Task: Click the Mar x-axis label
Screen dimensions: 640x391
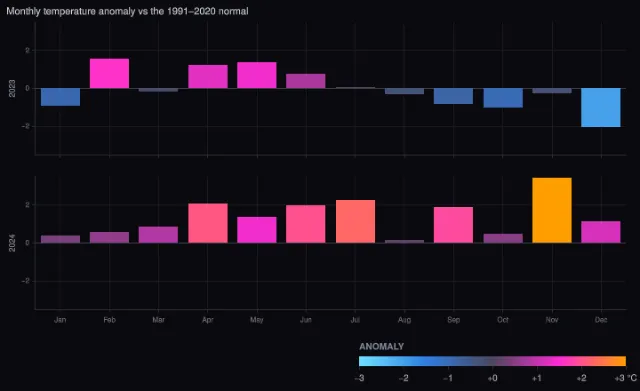Action: [158, 320]
